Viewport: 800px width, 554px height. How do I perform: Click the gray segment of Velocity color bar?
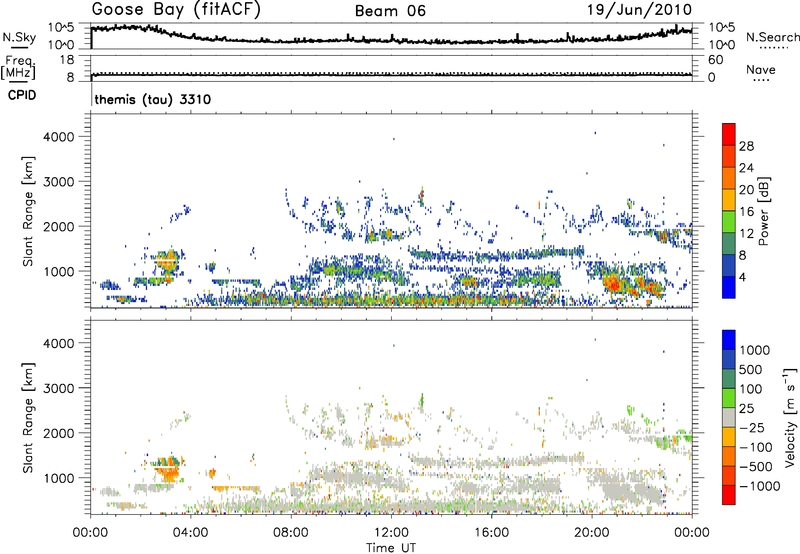point(729,418)
